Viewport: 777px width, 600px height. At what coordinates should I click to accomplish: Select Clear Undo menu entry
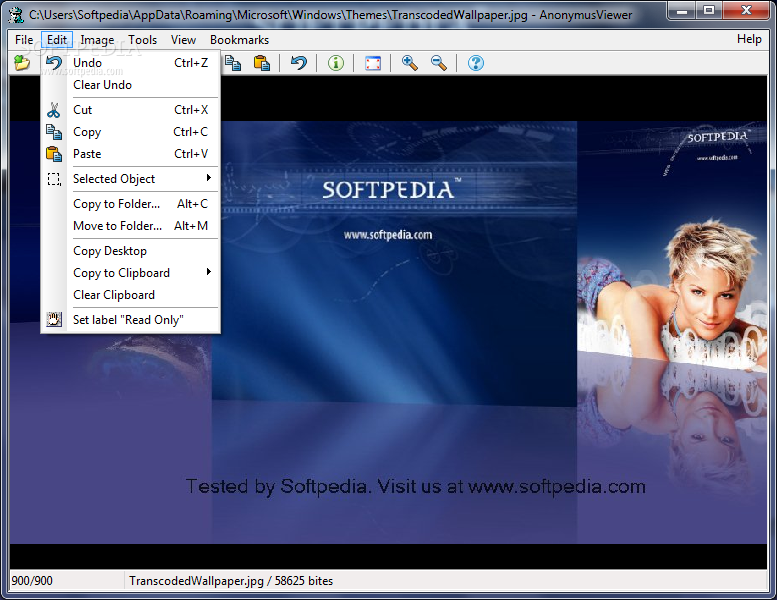click(x=131, y=85)
